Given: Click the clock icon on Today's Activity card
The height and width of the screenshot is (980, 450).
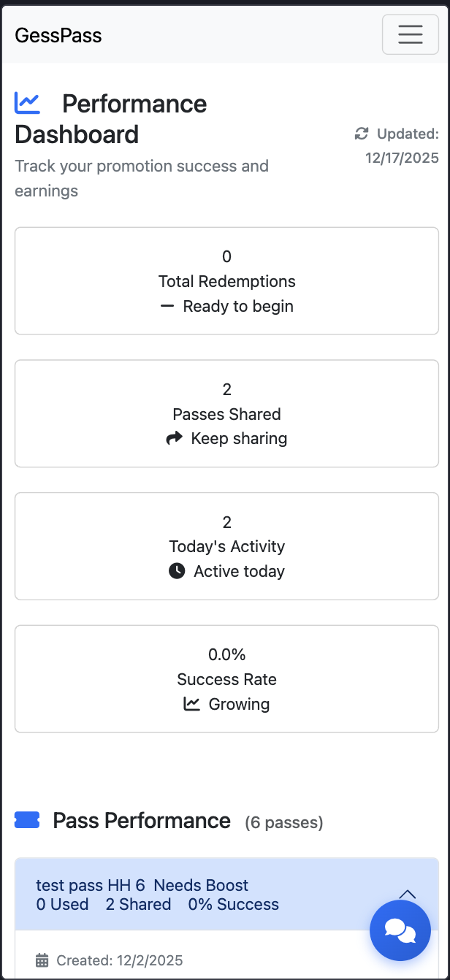Looking at the screenshot, I should click(177, 571).
